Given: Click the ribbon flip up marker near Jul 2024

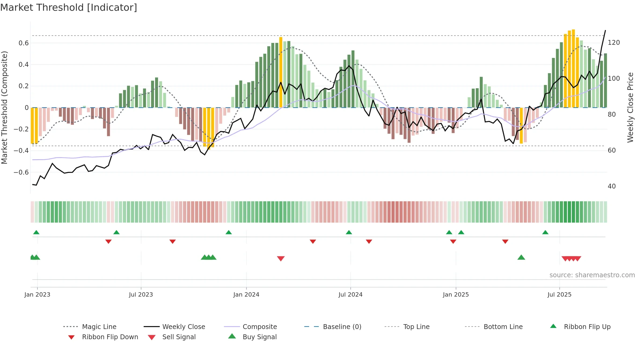Looking at the screenshot, I should (x=349, y=232).
